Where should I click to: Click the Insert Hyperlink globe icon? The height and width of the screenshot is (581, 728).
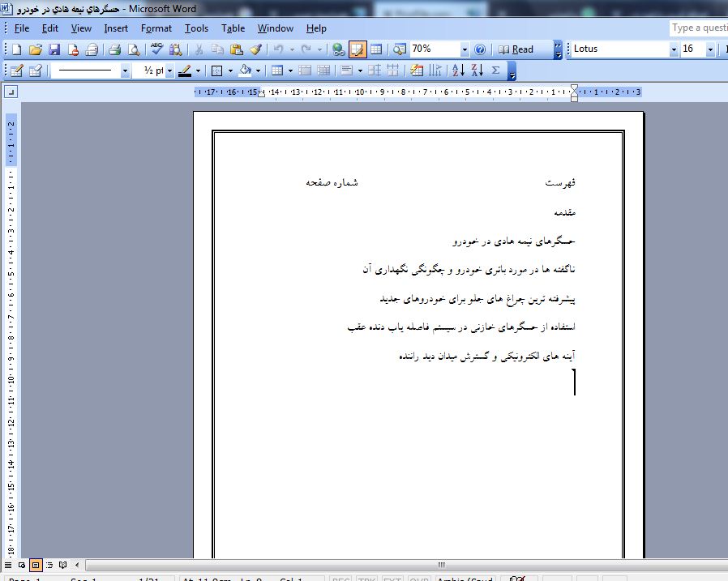click(x=339, y=49)
